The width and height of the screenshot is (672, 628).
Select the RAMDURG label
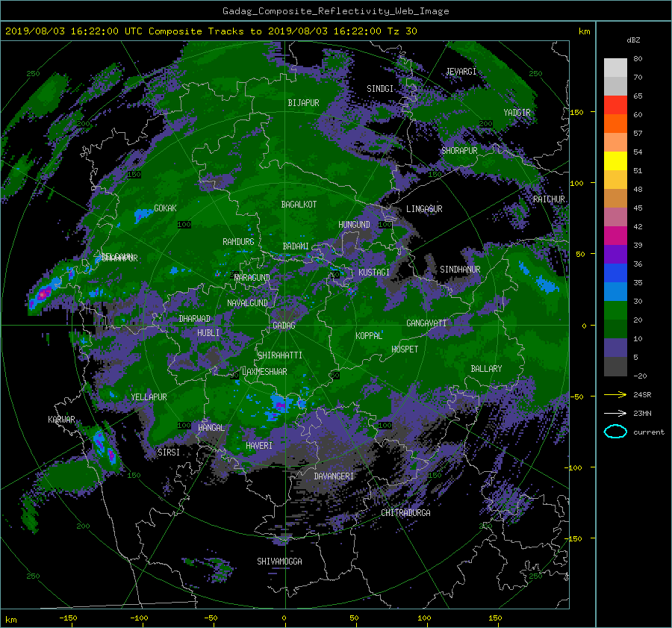(x=238, y=242)
